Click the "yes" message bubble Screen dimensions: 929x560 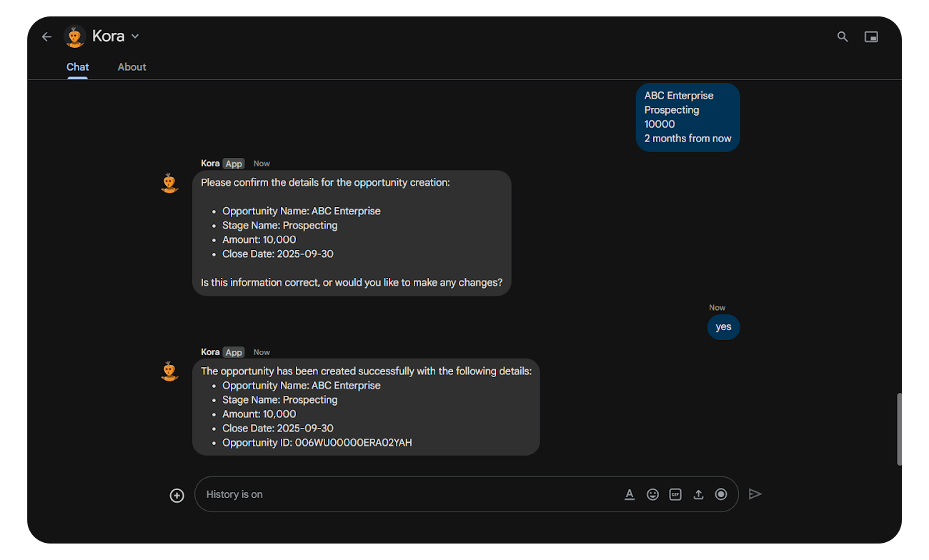[x=723, y=327]
